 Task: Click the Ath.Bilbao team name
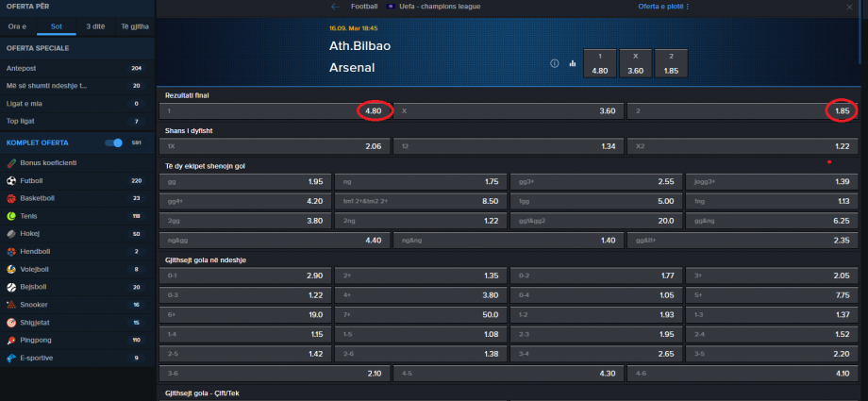[359, 46]
